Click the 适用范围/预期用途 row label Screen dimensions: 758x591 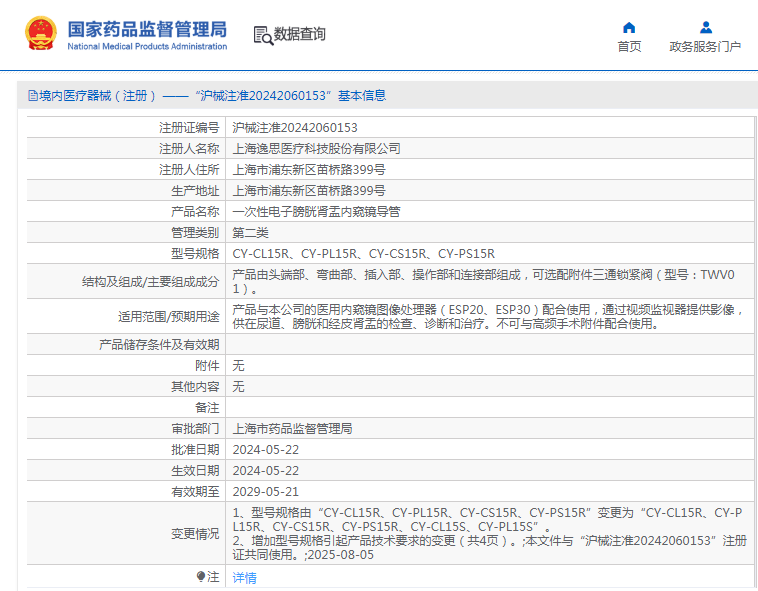pos(169,317)
